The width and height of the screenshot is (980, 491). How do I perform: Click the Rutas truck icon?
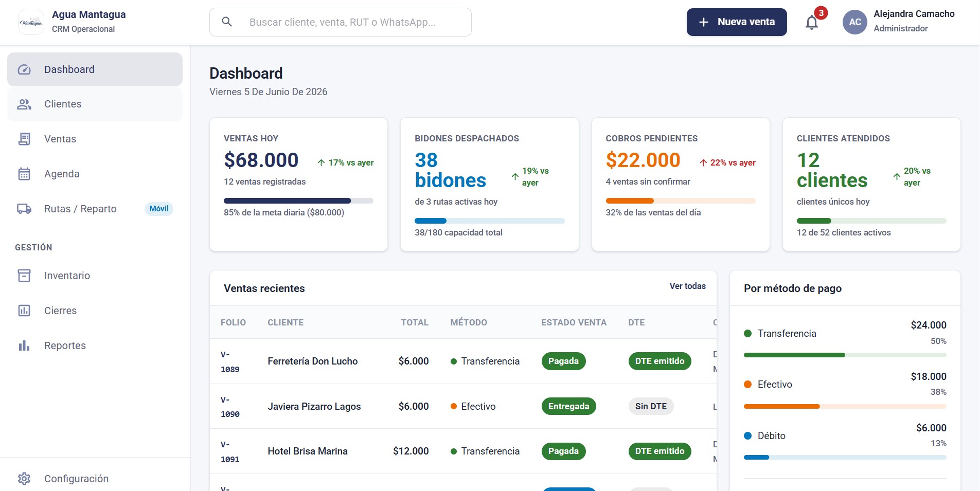[x=24, y=209]
